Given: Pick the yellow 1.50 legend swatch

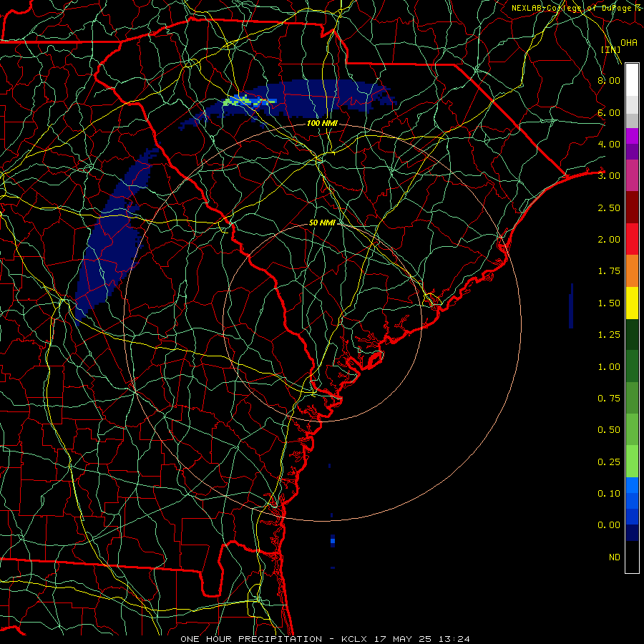Looking at the screenshot, I should point(632,303).
